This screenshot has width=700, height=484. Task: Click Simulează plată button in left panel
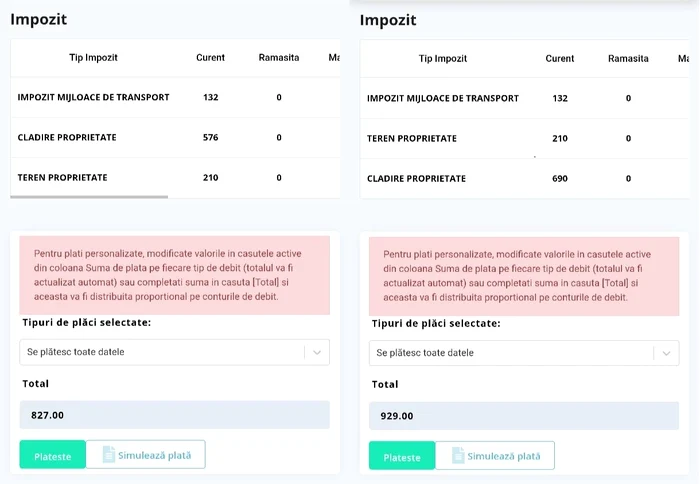tap(145, 455)
